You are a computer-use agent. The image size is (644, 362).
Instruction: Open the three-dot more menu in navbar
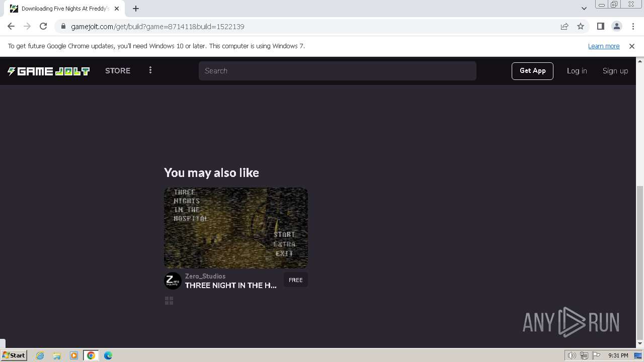pos(150,70)
